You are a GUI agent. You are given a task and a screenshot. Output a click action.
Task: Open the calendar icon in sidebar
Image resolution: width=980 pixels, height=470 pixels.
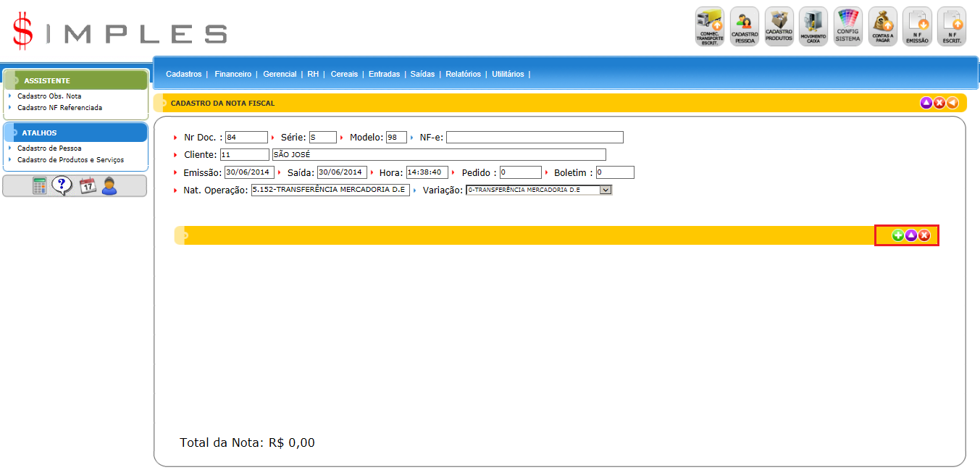[x=88, y=186]
